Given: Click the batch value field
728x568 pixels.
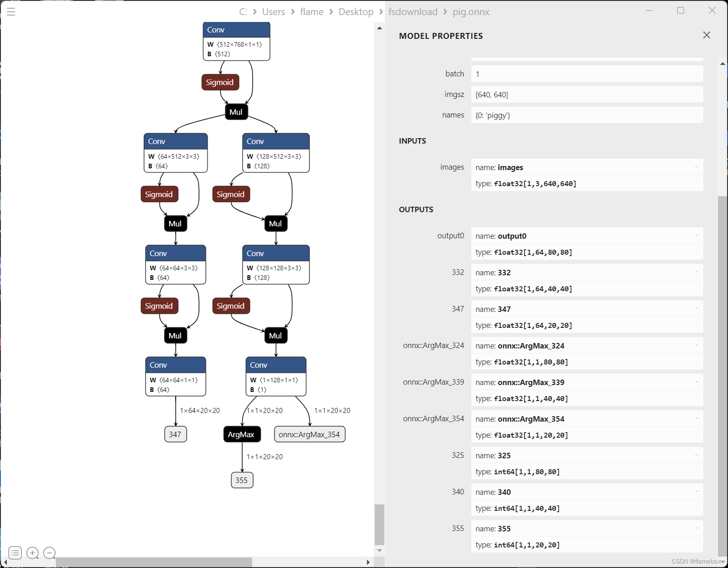Looking at the screenshot, I should pos(587,74).
